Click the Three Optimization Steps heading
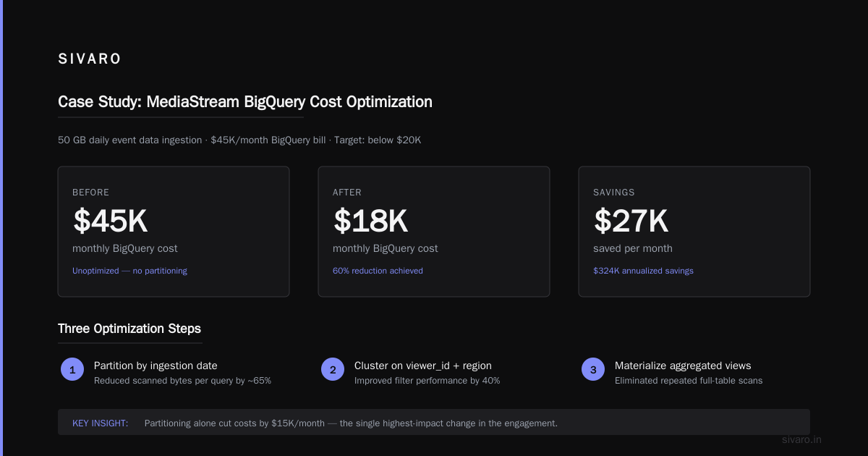The width and height of the screenshot is (868, 456). click(x=129, y=329)
